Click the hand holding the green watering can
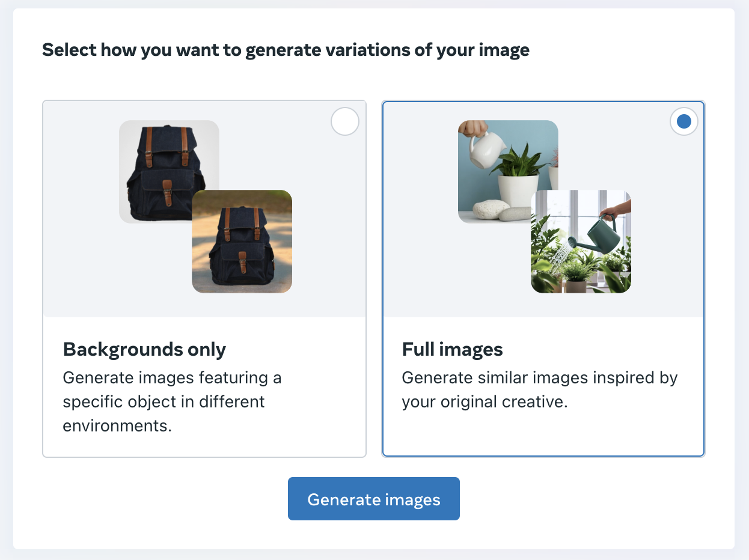The height and width of the screenshot is (560, 749). click(616, 210)
